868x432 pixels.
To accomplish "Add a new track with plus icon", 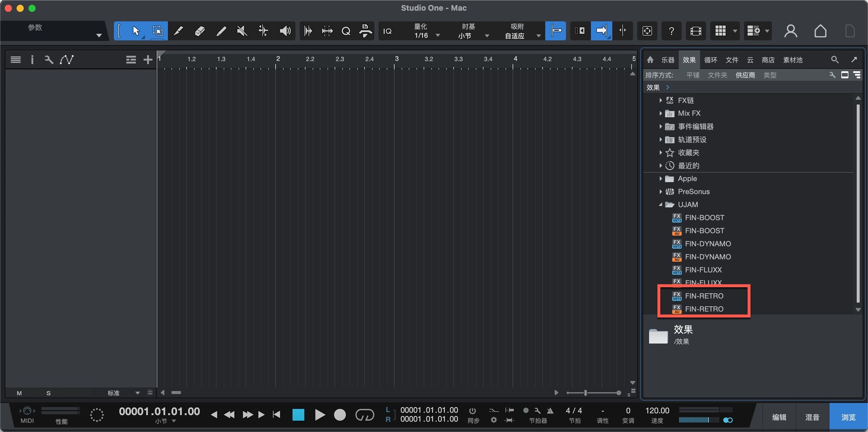I will [x=148, y=60].
